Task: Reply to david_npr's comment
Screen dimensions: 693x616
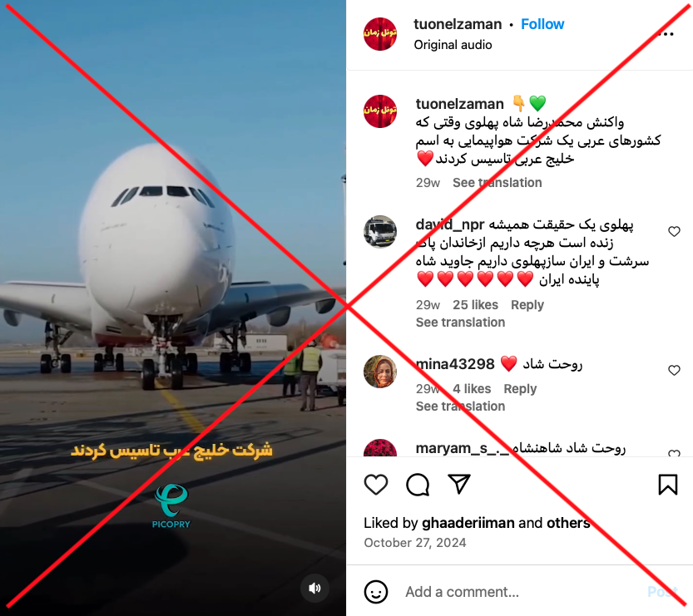Action: click(527, 305)
